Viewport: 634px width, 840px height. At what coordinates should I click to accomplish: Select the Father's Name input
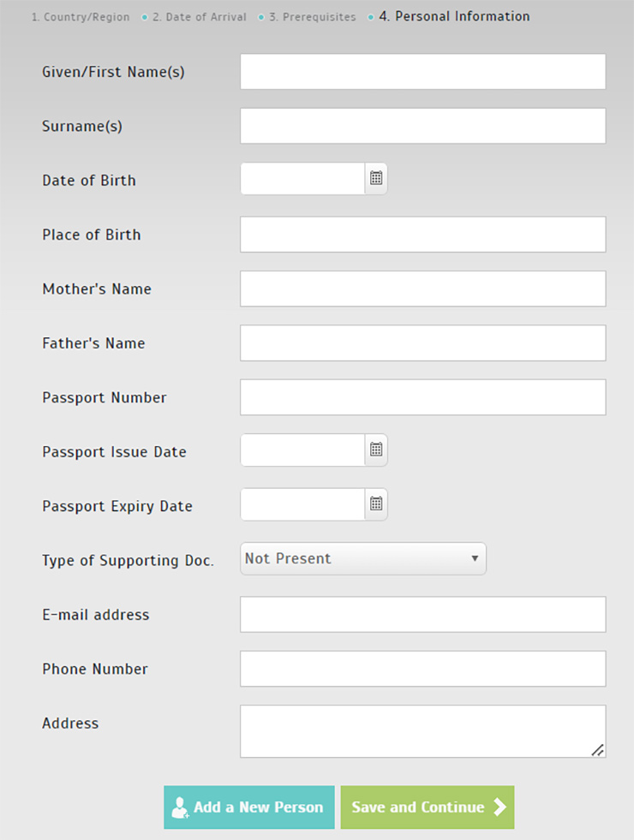pos(423,343)
